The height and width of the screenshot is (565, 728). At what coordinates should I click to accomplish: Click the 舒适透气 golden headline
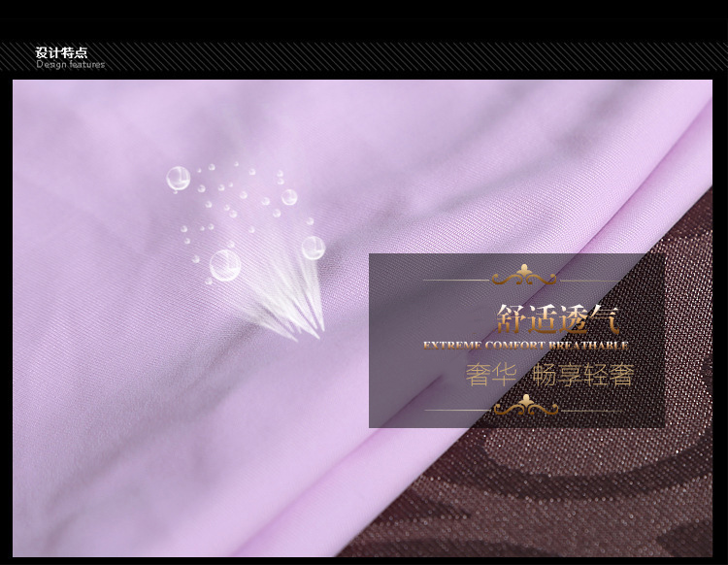[557, 318]
